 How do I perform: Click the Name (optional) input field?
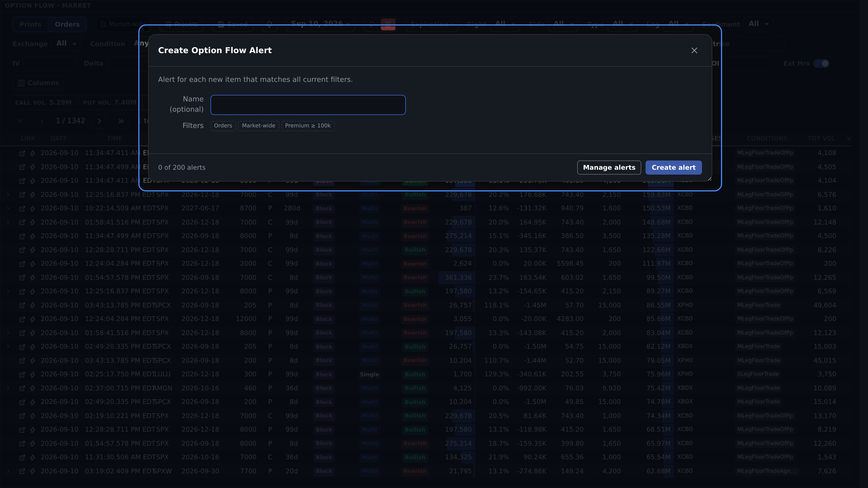click(308, 105)
